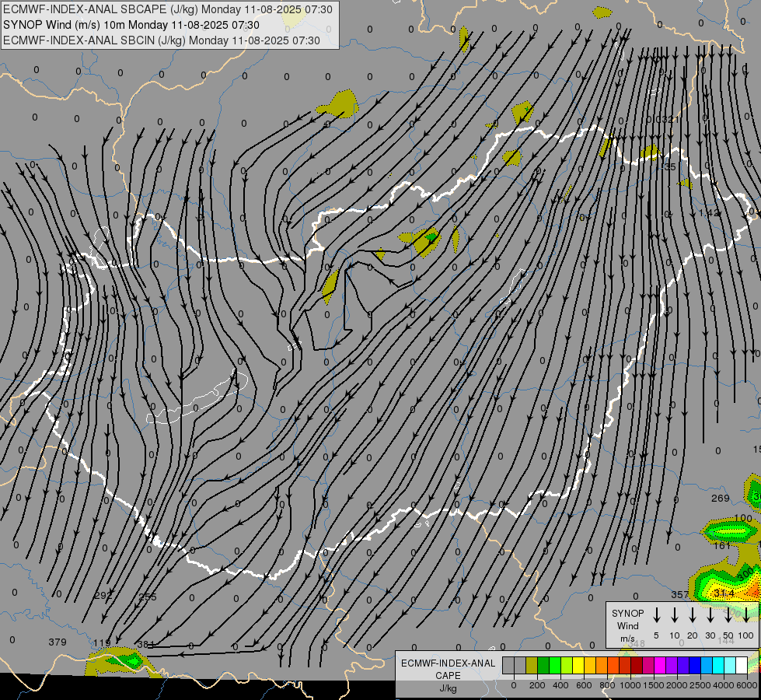Image resolution: width=761 pixels, height=700 pixels.
Task: Click the map value 269 on the map
Action: (721, 498)
